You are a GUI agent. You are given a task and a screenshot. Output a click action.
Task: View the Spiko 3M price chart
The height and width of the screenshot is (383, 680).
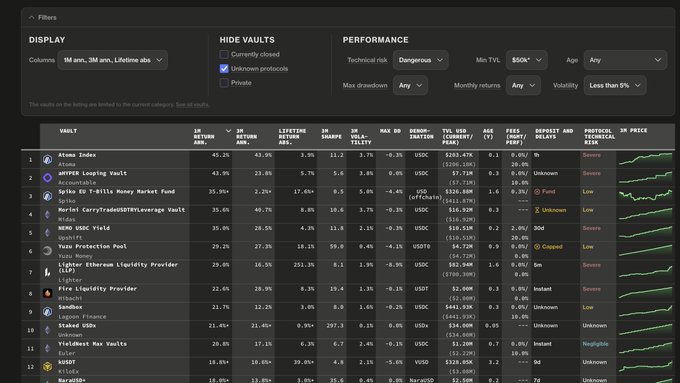point(645,196)
